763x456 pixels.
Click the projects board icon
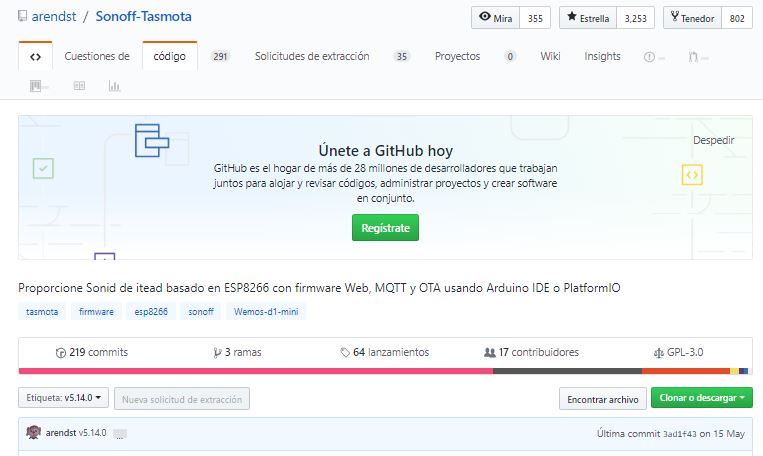(x=36, y=86)
